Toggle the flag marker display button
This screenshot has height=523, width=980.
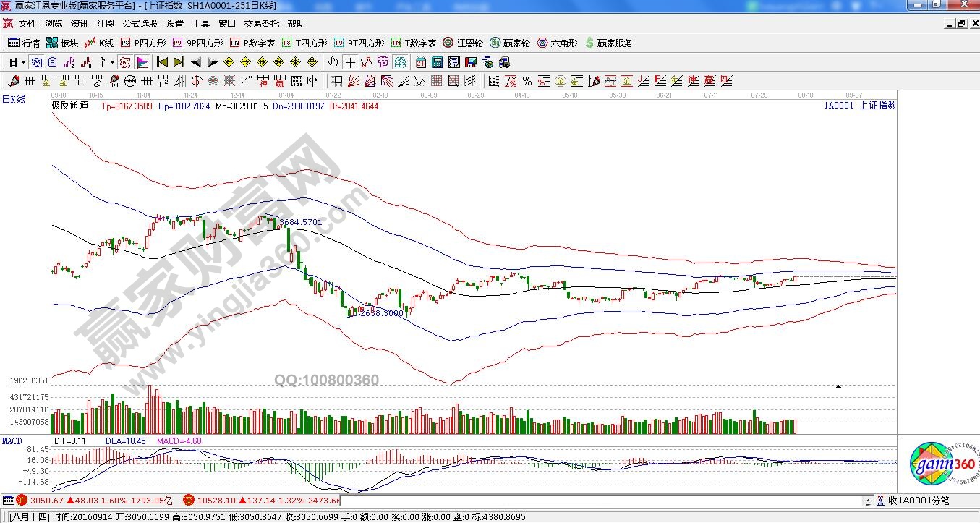pyautogui.click(x=142, y=62)
